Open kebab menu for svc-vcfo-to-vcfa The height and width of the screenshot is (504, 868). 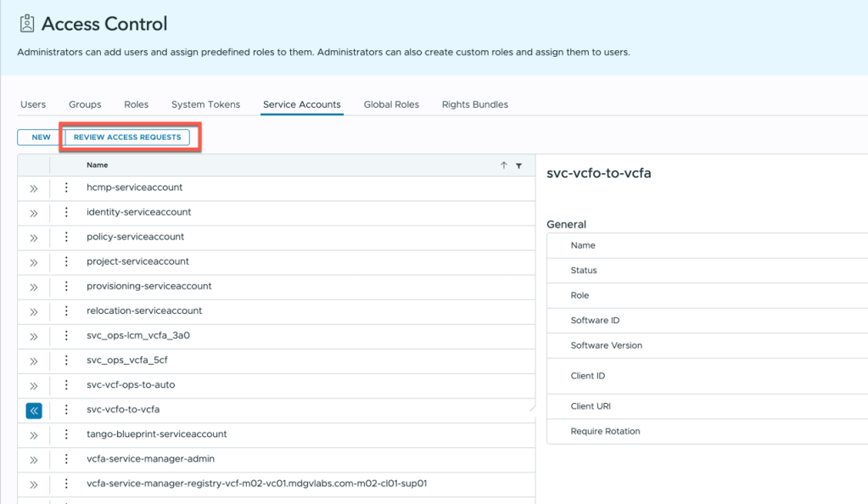(x=66, y=410)
